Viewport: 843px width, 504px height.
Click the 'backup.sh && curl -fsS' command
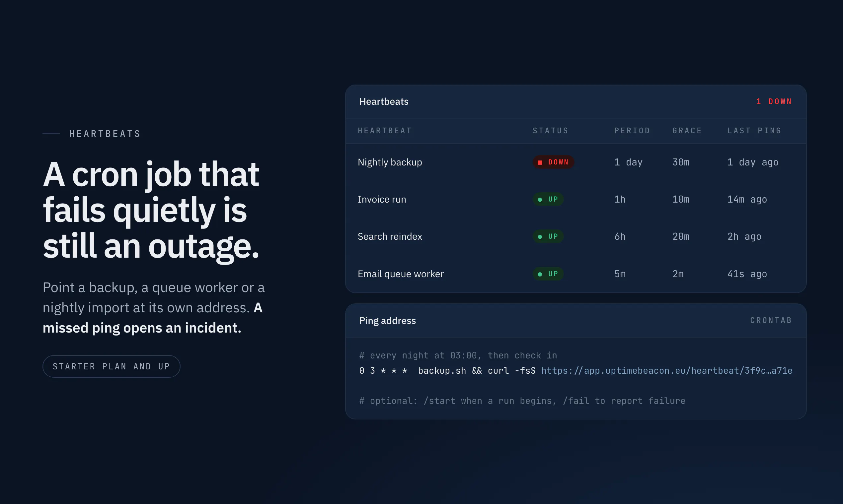477,370
